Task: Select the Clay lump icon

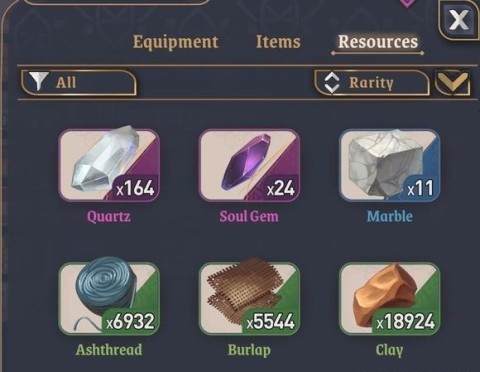Action: click(x=390, y=298)
